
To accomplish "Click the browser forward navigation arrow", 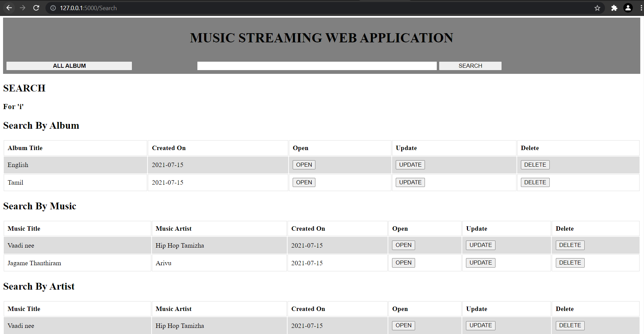I will [x=22, y=8].
